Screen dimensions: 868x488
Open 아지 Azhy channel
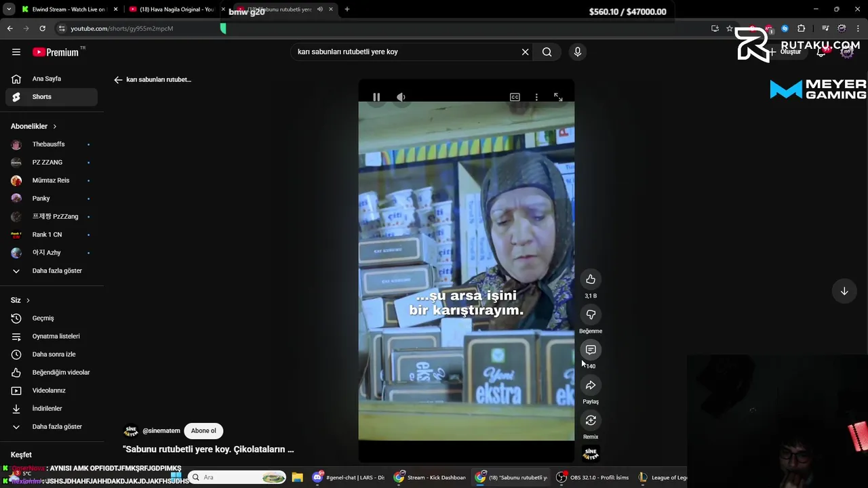(x=52, y=252)
